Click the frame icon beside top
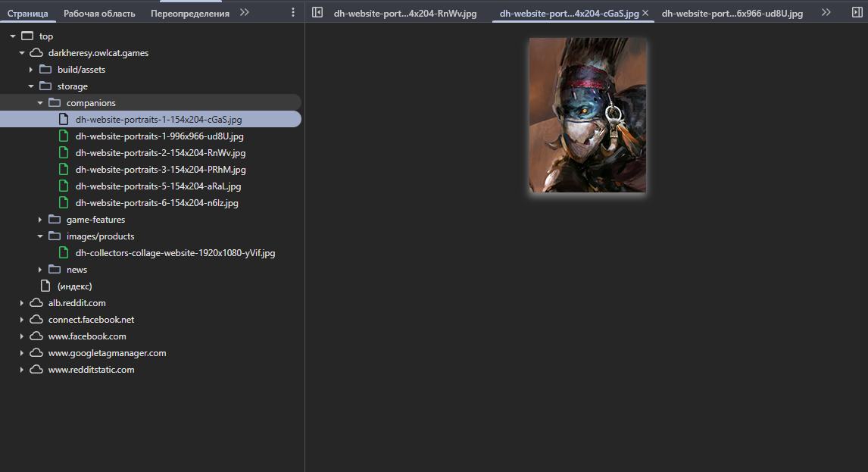The image size is (868, 472). tap(27, 36)
